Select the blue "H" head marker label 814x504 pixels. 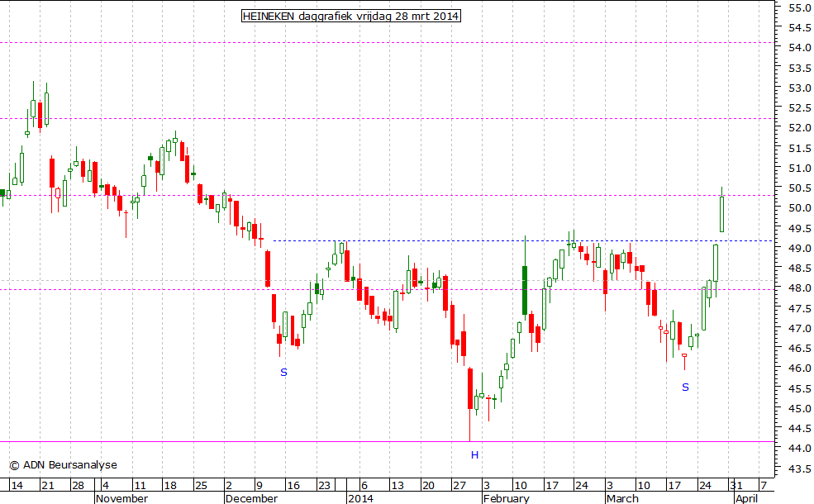click(x=474, y=455)
